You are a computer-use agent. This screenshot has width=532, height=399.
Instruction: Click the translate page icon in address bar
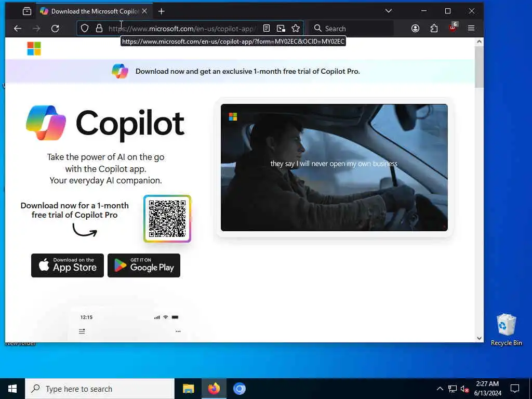click(x=281, y=29)
